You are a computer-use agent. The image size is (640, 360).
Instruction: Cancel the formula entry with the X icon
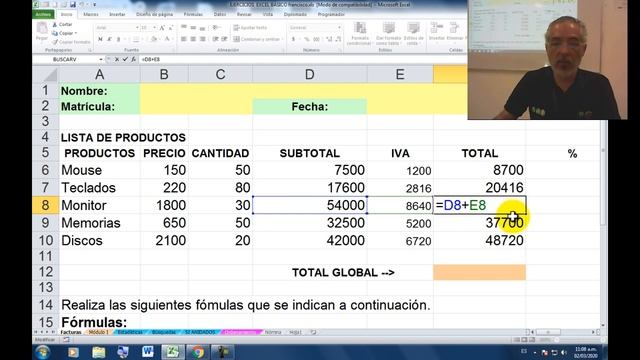click(117, 59)
